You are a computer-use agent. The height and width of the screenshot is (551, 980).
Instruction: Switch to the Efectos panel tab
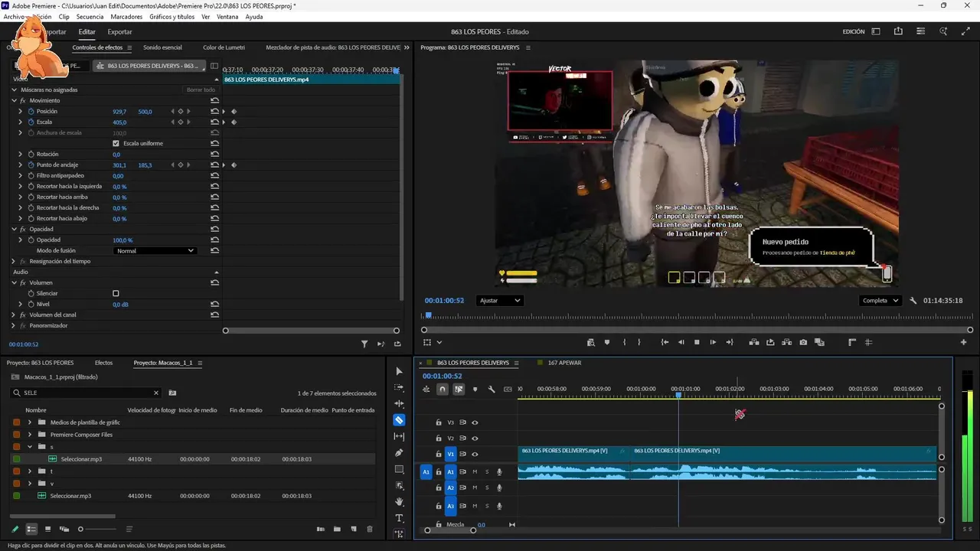point(103,363)
